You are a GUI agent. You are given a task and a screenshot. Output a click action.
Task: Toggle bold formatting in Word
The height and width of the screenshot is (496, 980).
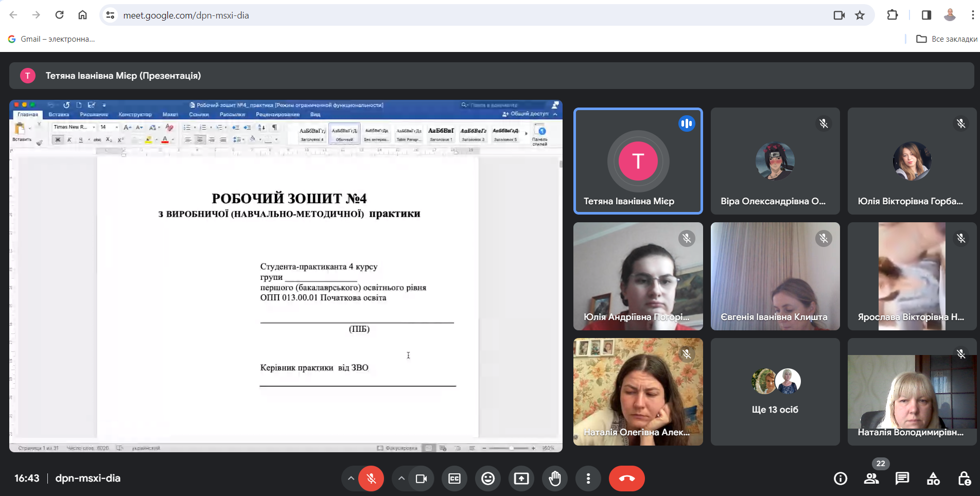pyautogui.click(x=58, y=139)
